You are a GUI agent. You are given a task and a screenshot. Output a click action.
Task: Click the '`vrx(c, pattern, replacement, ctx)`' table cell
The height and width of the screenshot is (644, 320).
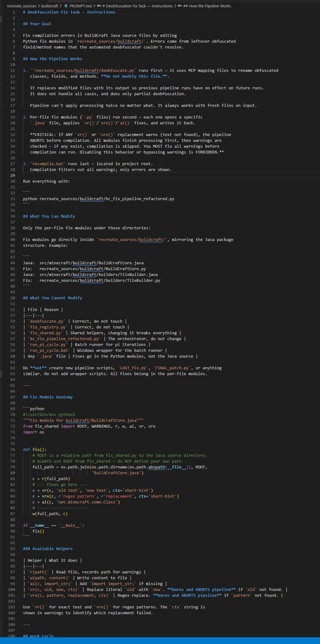pyautogui.click(x=69, y=596)
